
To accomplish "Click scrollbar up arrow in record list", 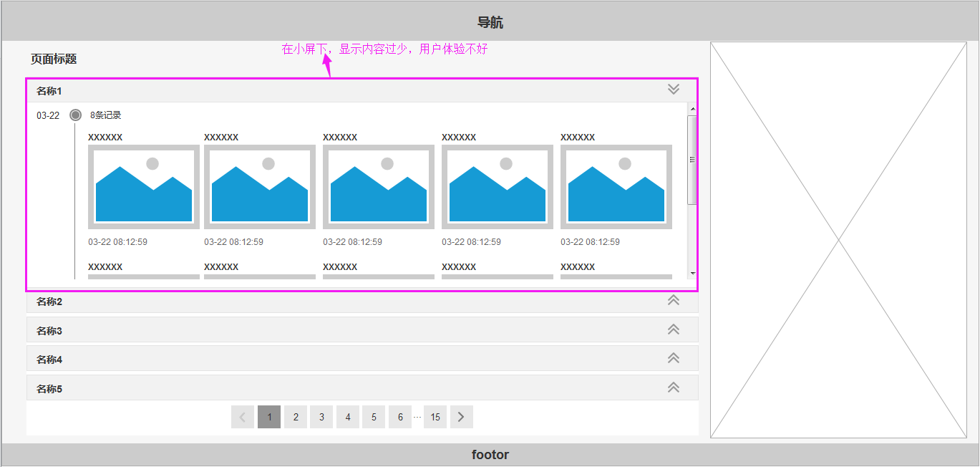I will 692,109.
